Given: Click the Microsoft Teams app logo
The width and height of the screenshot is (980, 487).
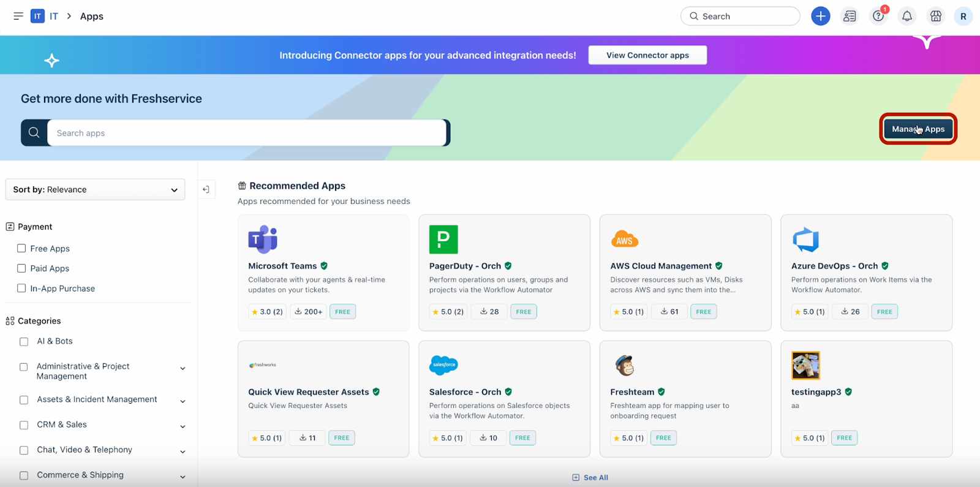Looking at the screenshot, I should tap(263, 239).
